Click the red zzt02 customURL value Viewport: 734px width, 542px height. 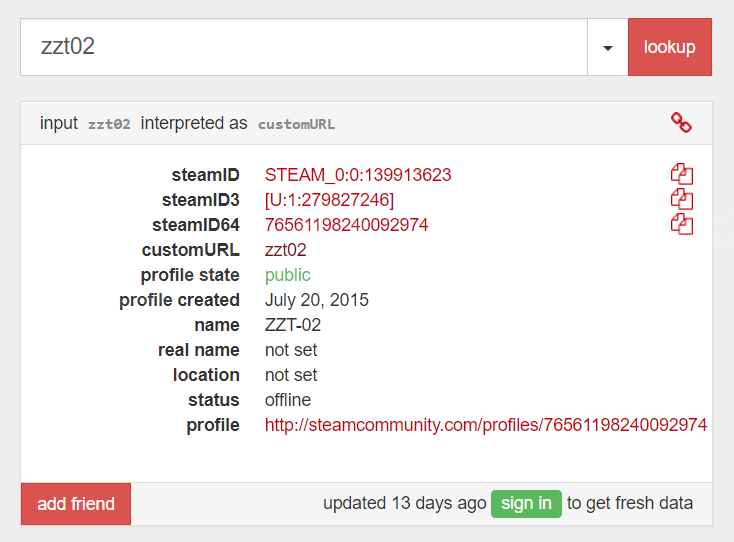tap(286, 250)
